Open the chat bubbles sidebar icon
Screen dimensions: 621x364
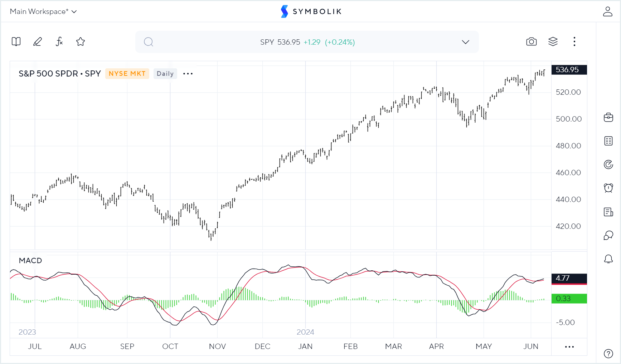608,235
